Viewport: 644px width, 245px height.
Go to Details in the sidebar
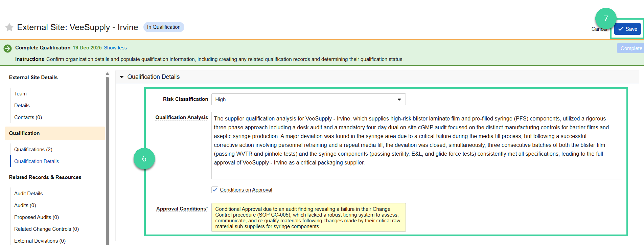[x=22, y=106]
